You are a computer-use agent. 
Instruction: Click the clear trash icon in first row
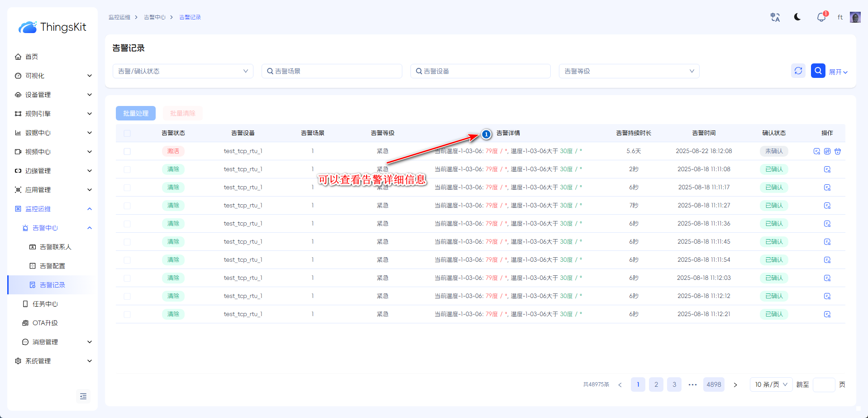click(838, 151)
